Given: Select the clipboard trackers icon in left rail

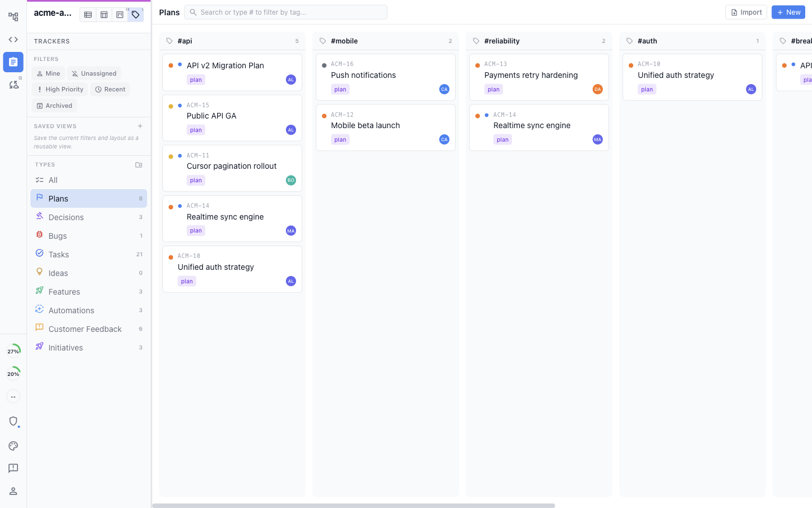Looking at the screenshot, I should tap(13, 62).
